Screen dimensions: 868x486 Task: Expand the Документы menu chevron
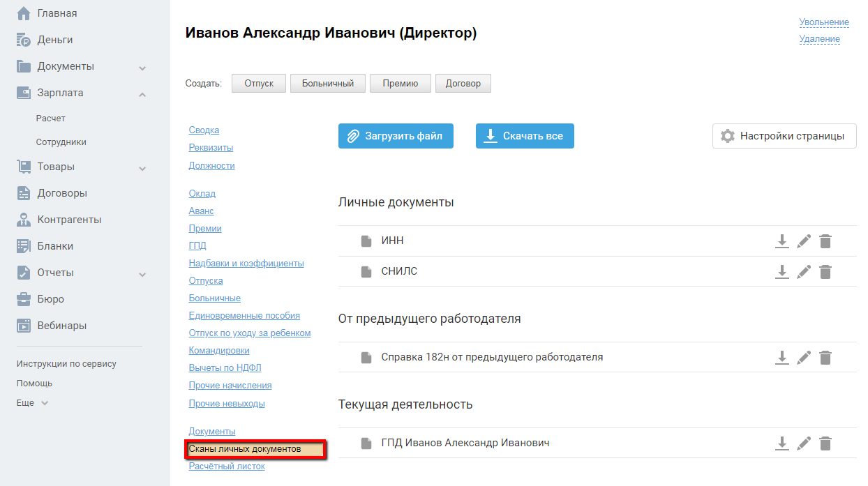pos(142,68)
